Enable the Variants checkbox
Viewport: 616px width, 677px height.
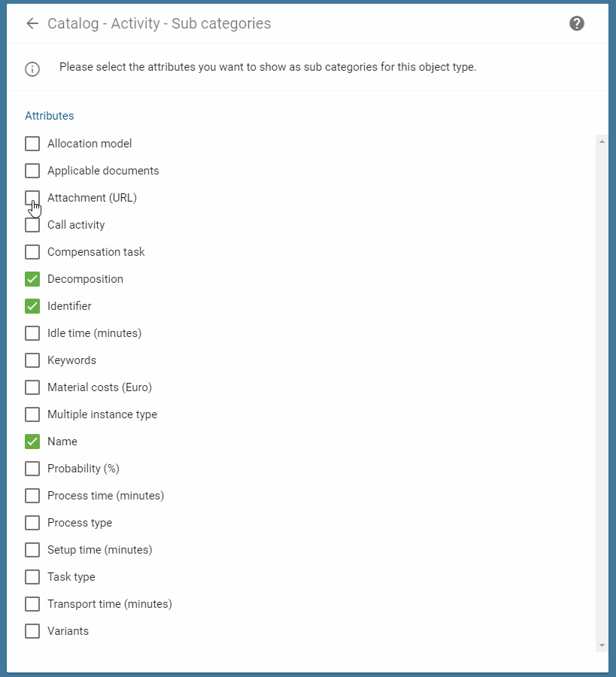pyautogui.click(x=32, y=630)
